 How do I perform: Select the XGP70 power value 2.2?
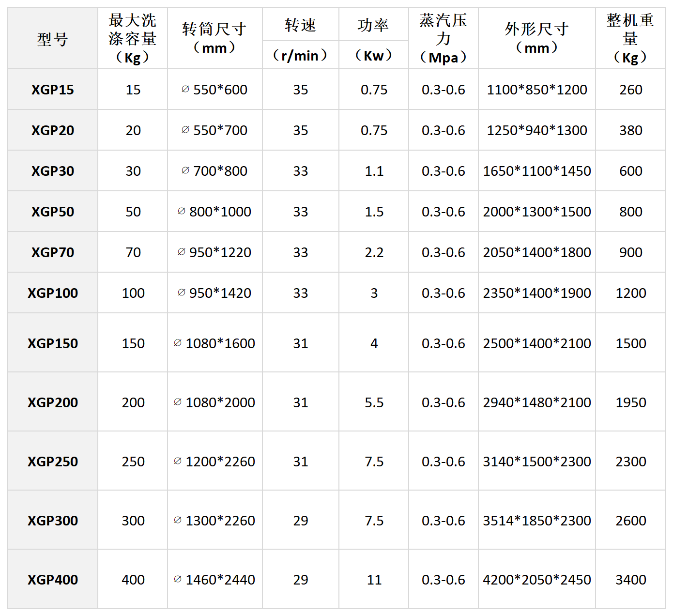tap(374, 252)
